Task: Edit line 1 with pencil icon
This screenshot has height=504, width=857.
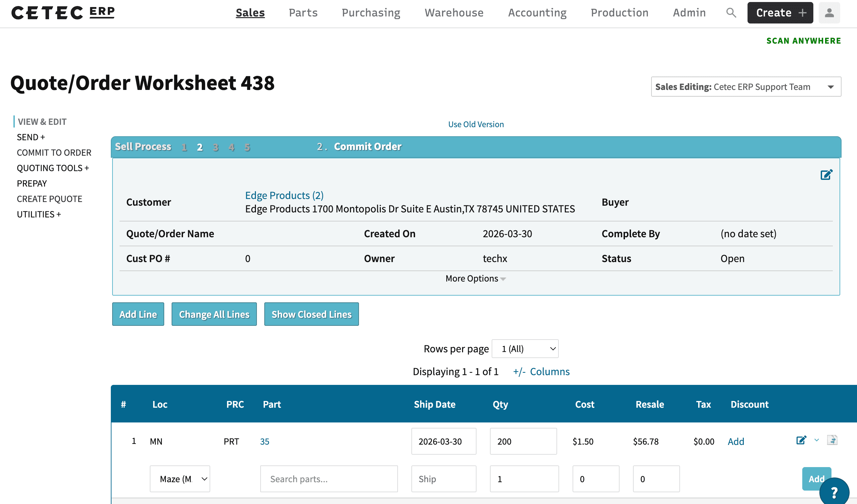Action: point(801,441)
